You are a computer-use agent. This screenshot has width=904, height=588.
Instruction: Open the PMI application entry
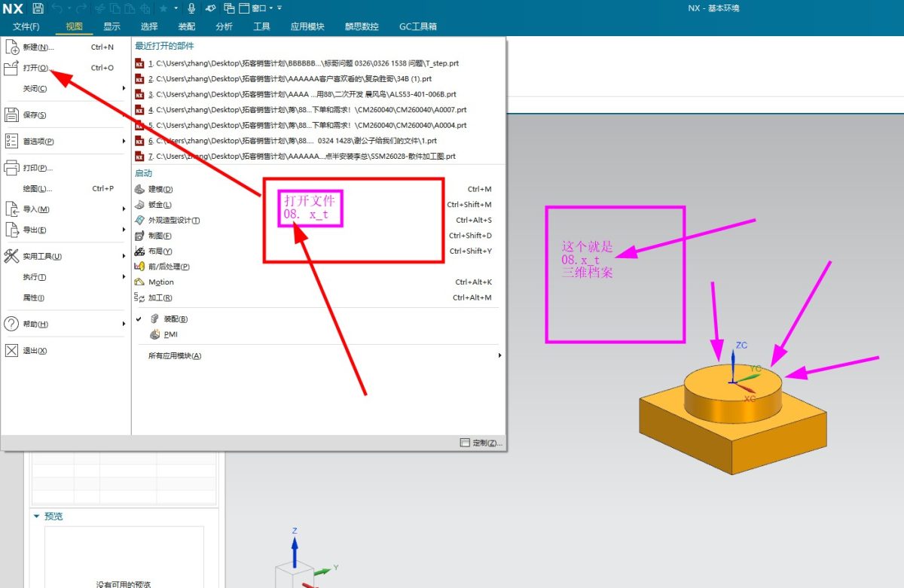point(170,334)
